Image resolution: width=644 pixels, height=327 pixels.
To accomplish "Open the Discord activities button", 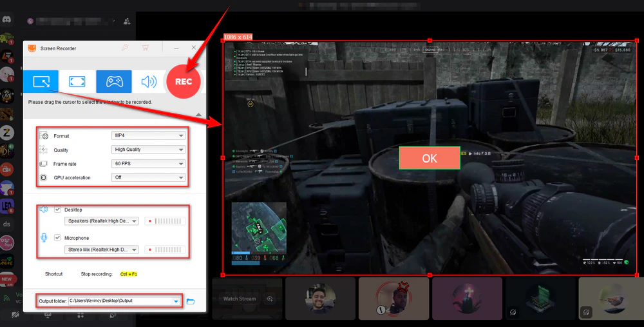I will coord(80,315).
